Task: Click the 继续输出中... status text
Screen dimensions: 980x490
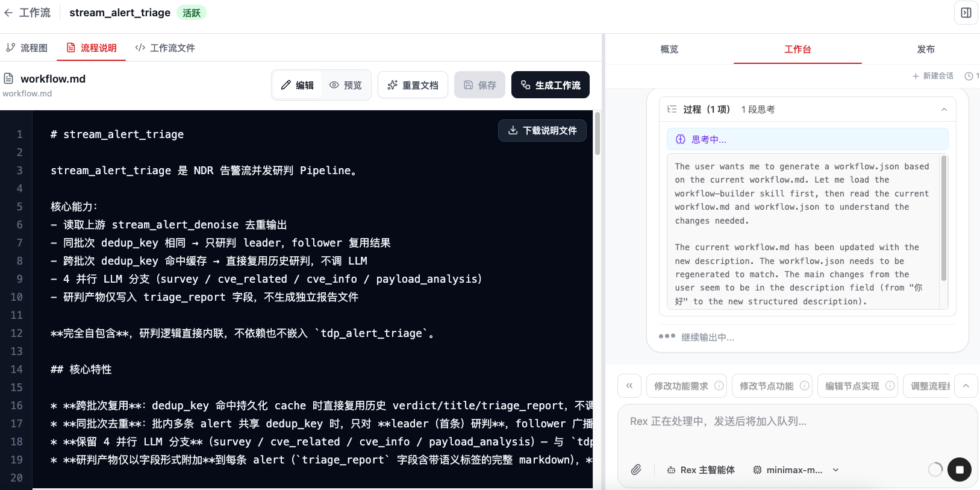Action: (708, 338)
